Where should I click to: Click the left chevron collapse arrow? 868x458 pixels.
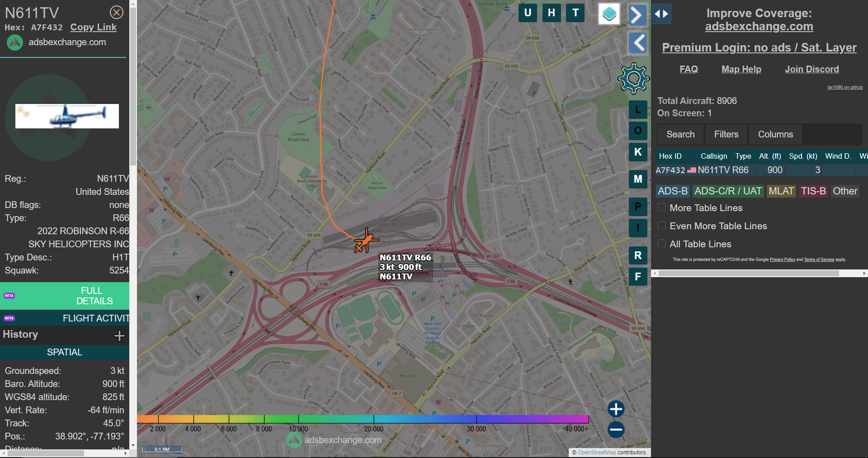(638, 43)
